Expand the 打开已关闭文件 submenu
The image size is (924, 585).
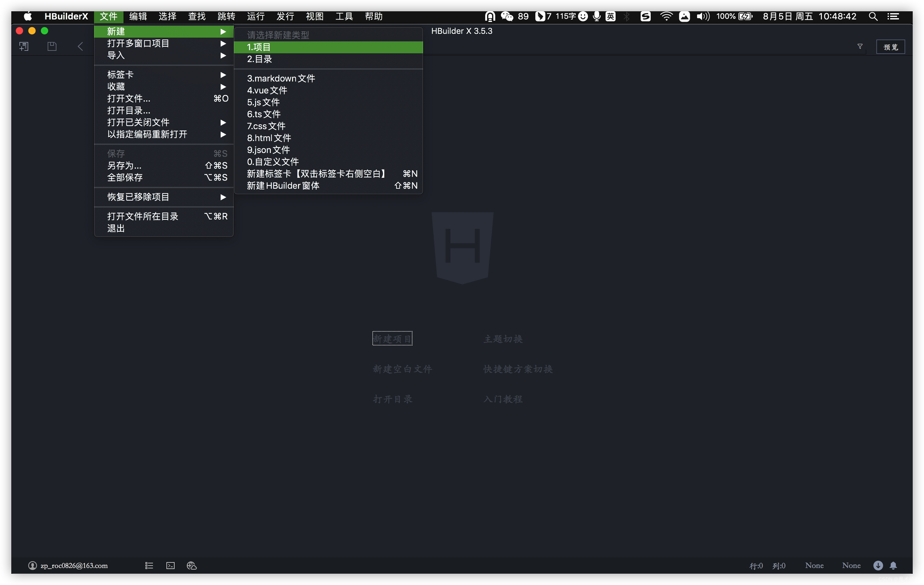(164, 122)
